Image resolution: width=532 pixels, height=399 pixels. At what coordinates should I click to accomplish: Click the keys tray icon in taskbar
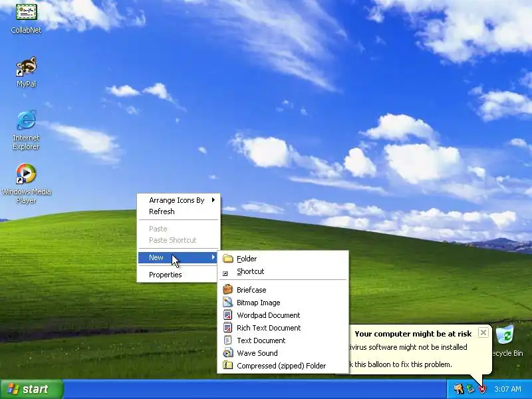[x=459, y=389]
